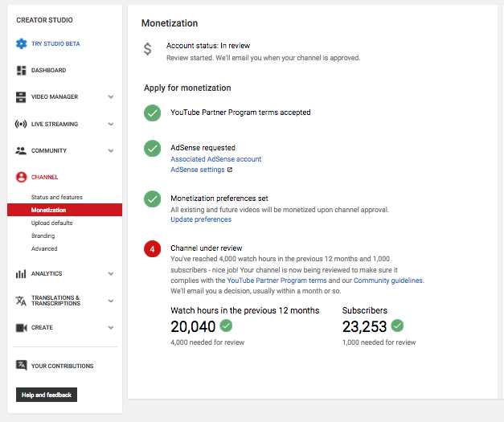This screenshot has height=422, width=504.
Task: Select the Channel section label
Action: click(45, 177)
